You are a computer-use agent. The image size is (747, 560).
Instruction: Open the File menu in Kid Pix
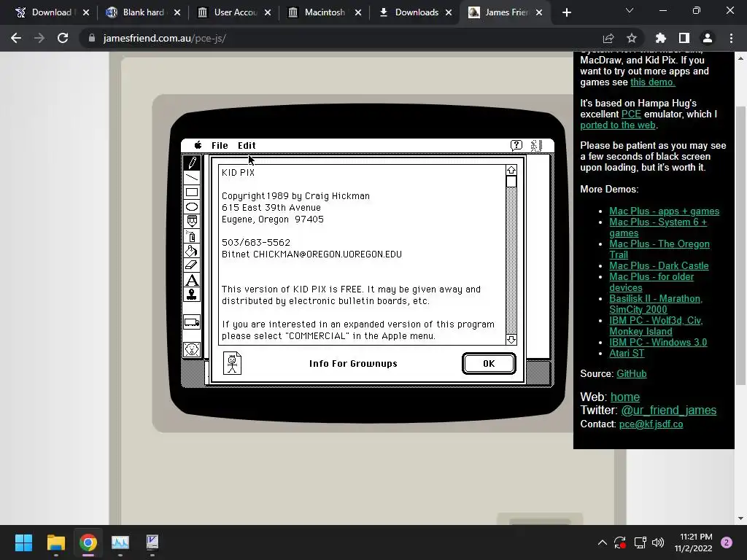[x=220, y=146]
